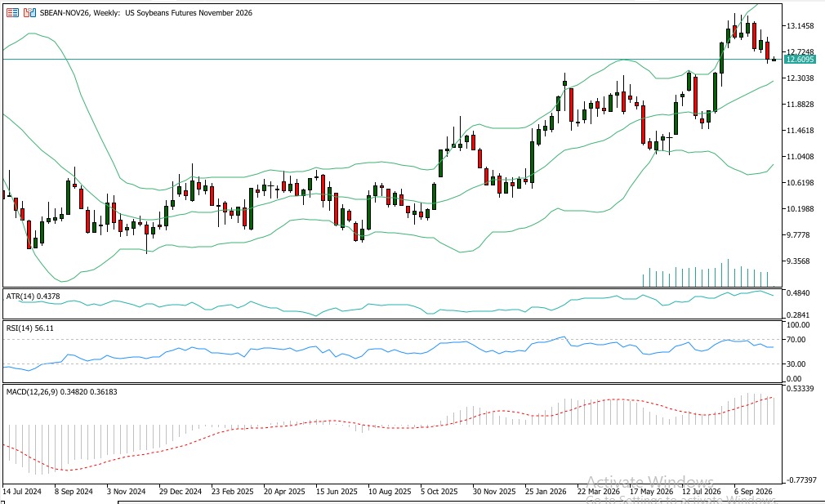Image resolution: width=825 pixels, height=504 pixels.
Task: Click the volume bars above ATR panel
Action: click(705, 273)
